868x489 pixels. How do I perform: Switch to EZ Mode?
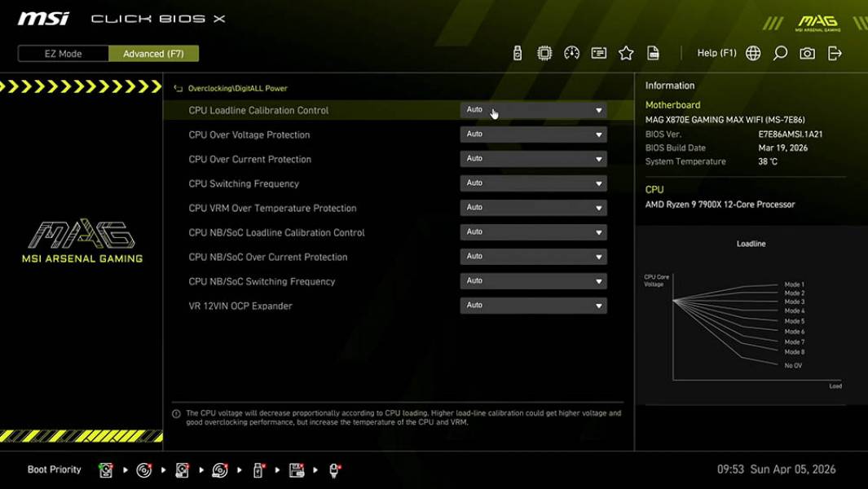[62, 53]
